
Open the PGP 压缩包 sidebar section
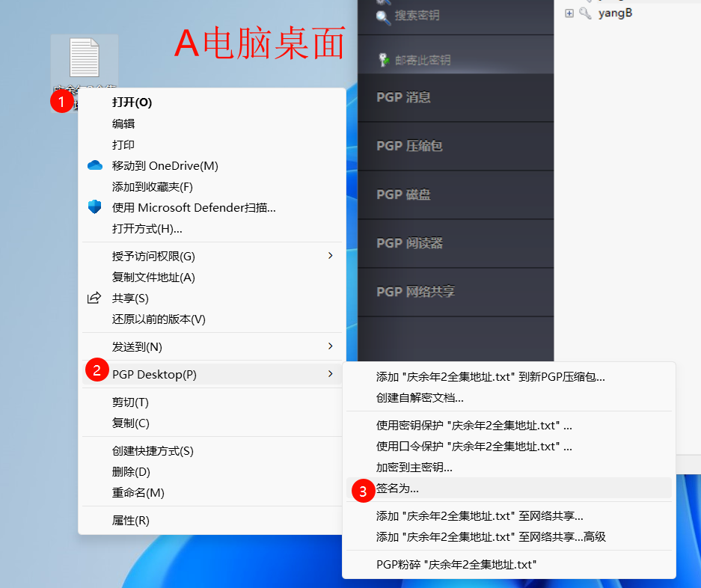click(456, 146)
